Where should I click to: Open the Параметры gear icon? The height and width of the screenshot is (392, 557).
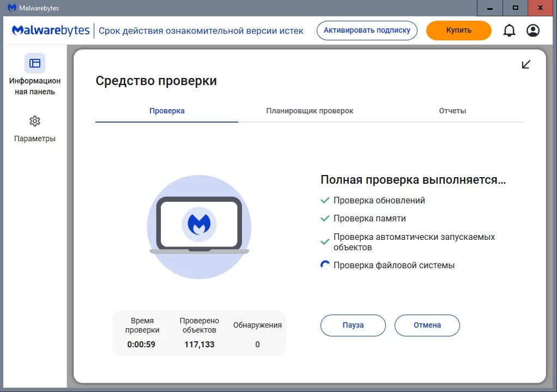[x=35, y=121]
